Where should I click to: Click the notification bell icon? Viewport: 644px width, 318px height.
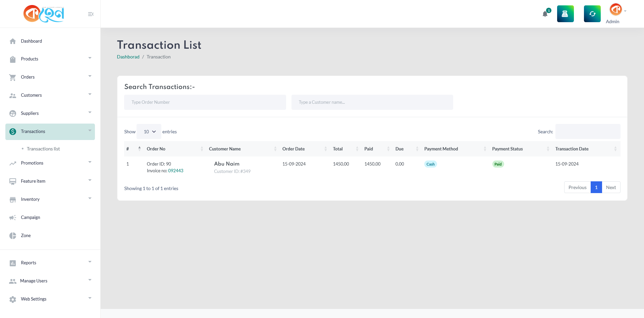(x=545, y=14)
